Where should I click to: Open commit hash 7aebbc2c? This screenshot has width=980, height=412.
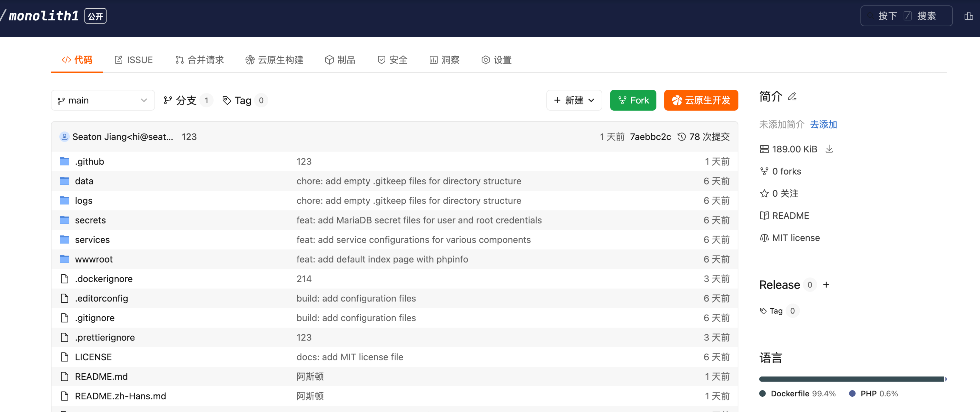[650, 137]
